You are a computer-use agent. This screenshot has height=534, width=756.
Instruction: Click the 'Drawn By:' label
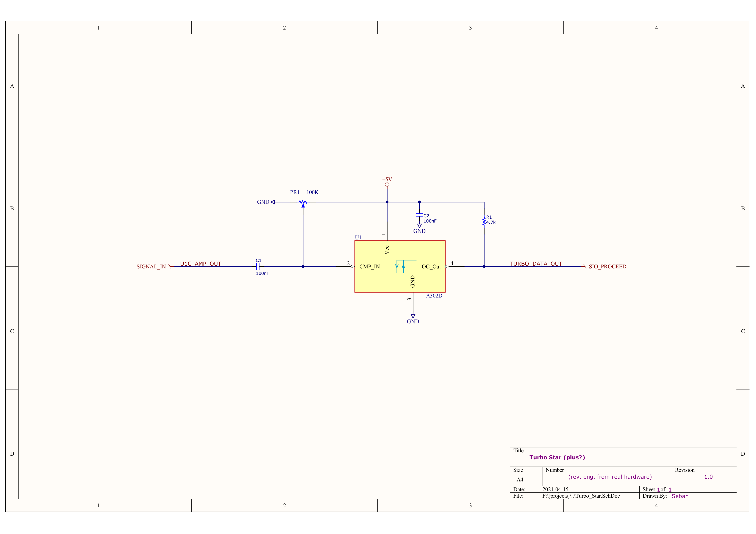tap(654, 496)
